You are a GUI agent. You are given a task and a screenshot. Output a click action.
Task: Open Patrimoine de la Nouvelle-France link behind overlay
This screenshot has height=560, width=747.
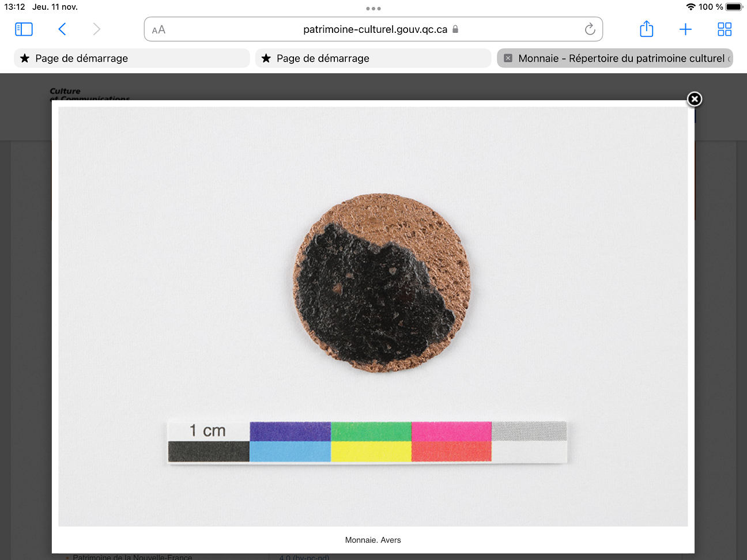[x=133, y=557]
